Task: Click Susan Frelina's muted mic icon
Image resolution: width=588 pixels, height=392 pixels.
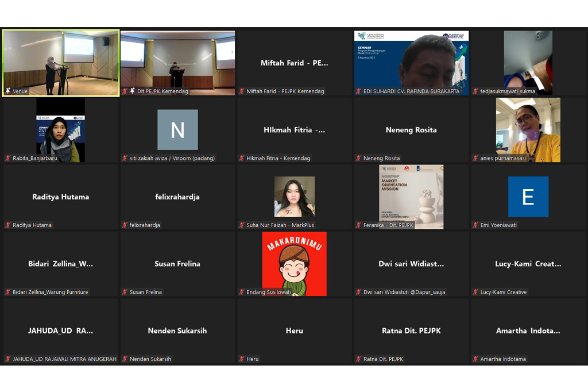Action: click(125, 292)
